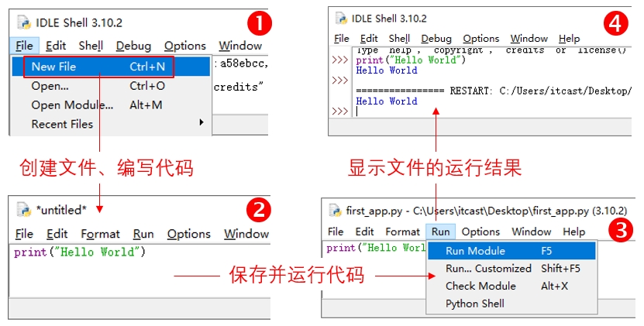Click the Python icon in the untitled editor window
Viewport: 644px width, 326px height.
click(x=24, y=210)
